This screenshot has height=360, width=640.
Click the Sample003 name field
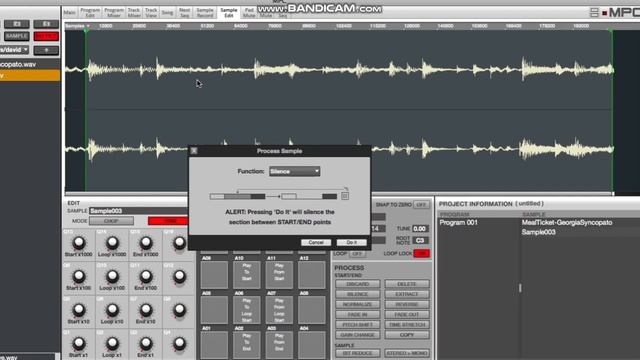[x=138, y=211]
